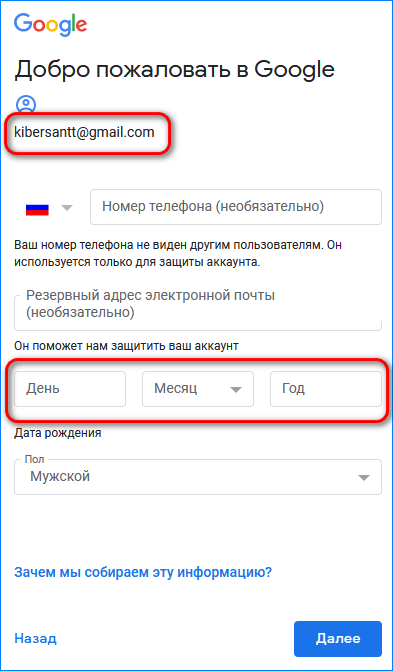Click the kibersantt@gmail.com address text
This screenshot has height=671, width=393.
pos(84,132)
